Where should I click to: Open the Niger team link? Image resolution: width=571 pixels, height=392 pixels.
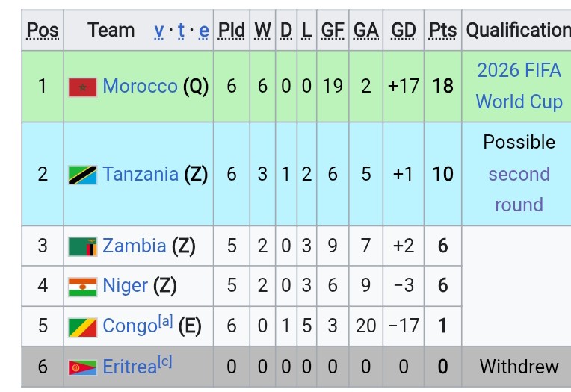coord(126,285)
